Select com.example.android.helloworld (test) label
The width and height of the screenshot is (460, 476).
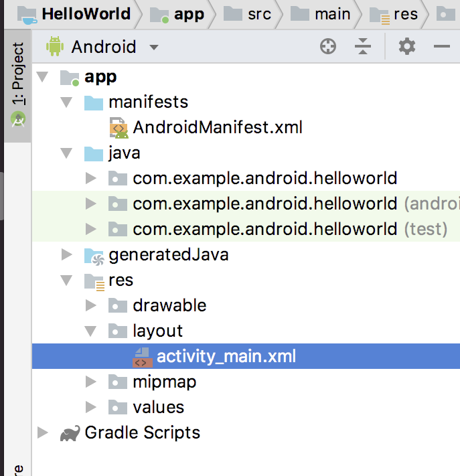(x=290, y=229)
